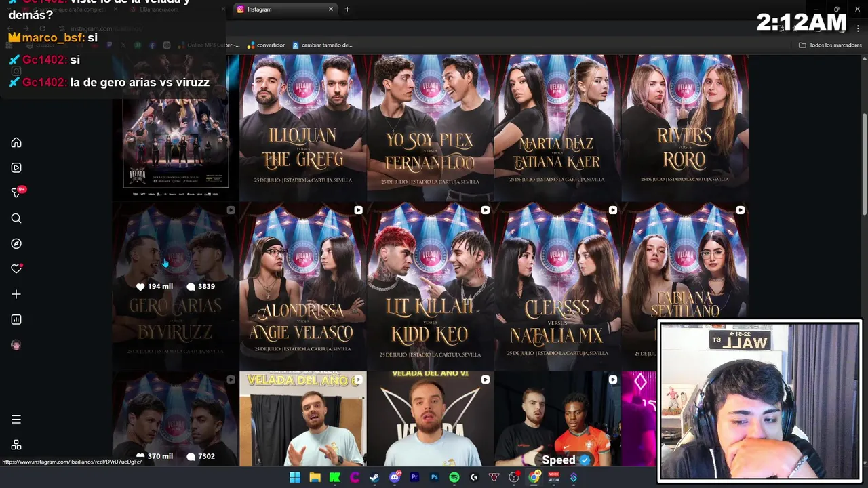Open the Lit Killah versus Kidd Keo reel
The image size is (868, 488).
point(430,286)
